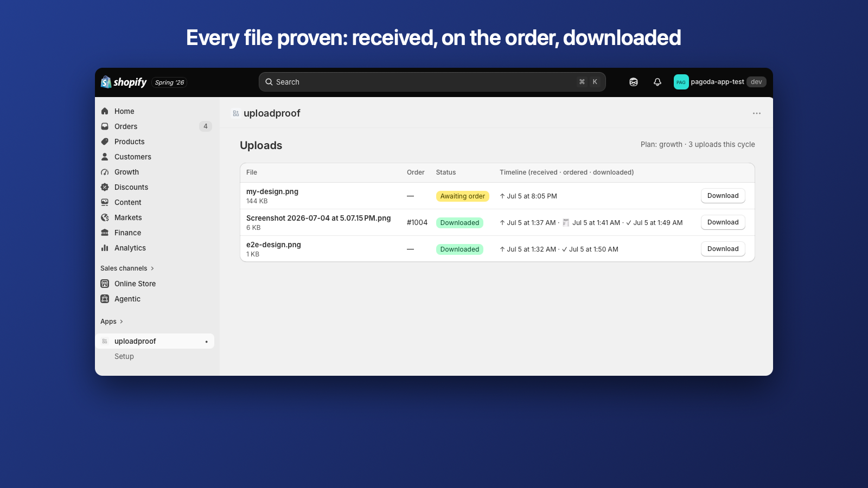Viewport: 868px width, 488px height.
Task: Open the notifications bell
Action: tap(658, 82)
